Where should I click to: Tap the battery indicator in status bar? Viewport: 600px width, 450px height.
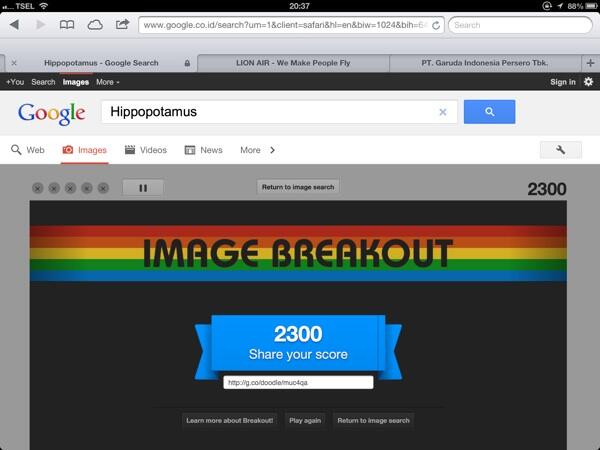click(591, 6)
